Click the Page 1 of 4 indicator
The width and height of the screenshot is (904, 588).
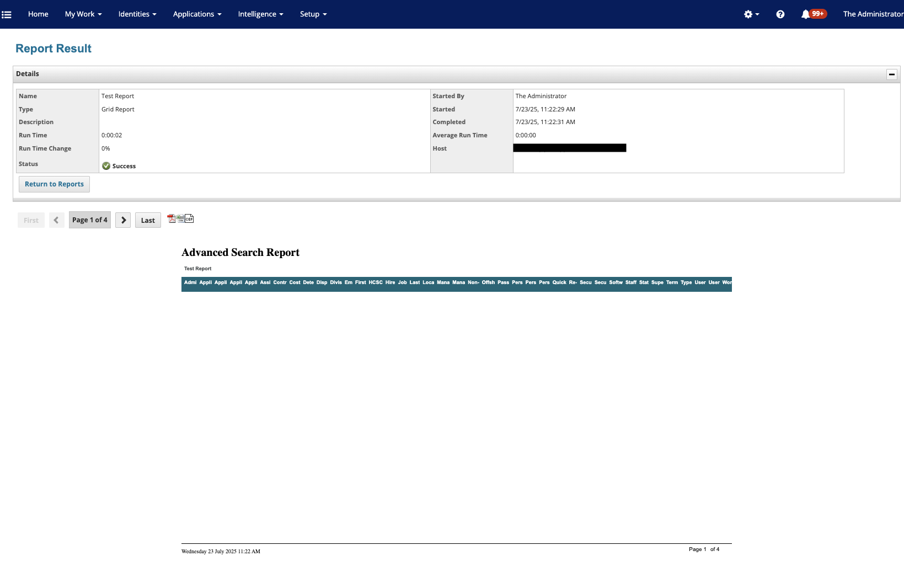(90, 220)
